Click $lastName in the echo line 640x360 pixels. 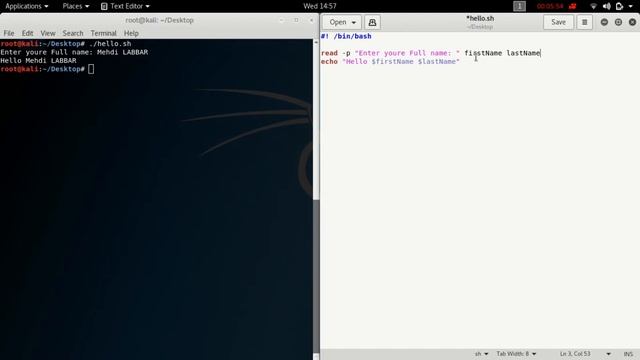pyautogui.click(x=437, y=62)
